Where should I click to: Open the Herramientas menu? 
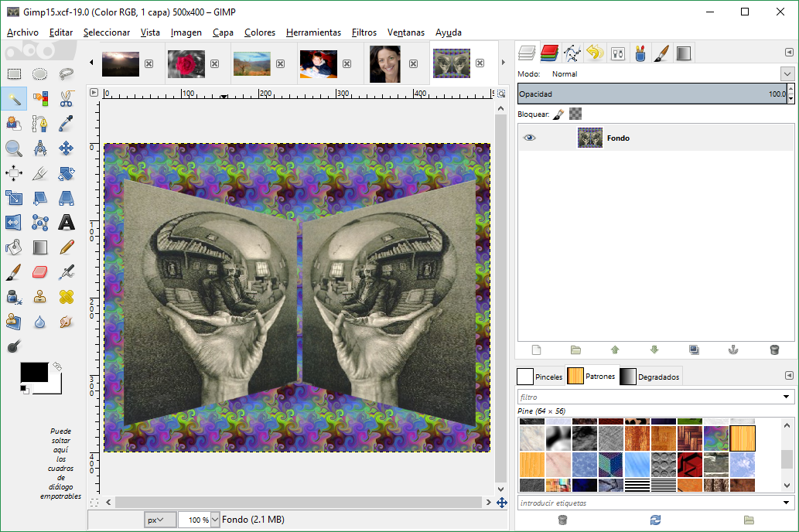(313, 32)
